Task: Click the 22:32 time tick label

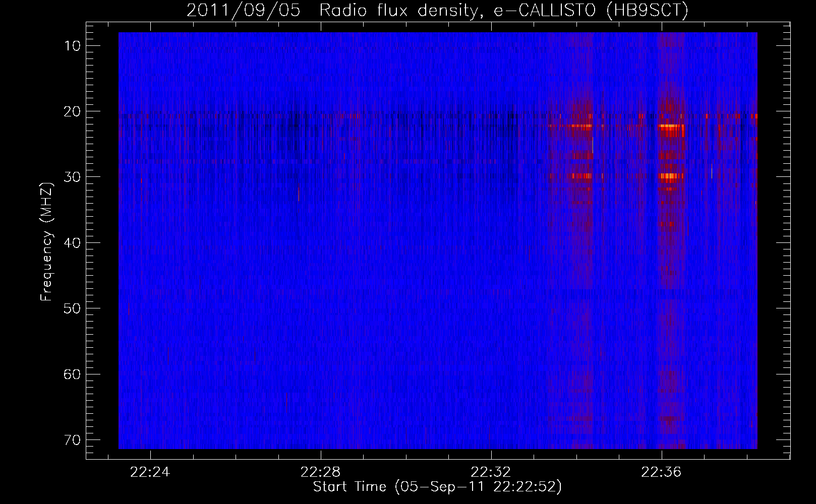Action: (491, 472)
